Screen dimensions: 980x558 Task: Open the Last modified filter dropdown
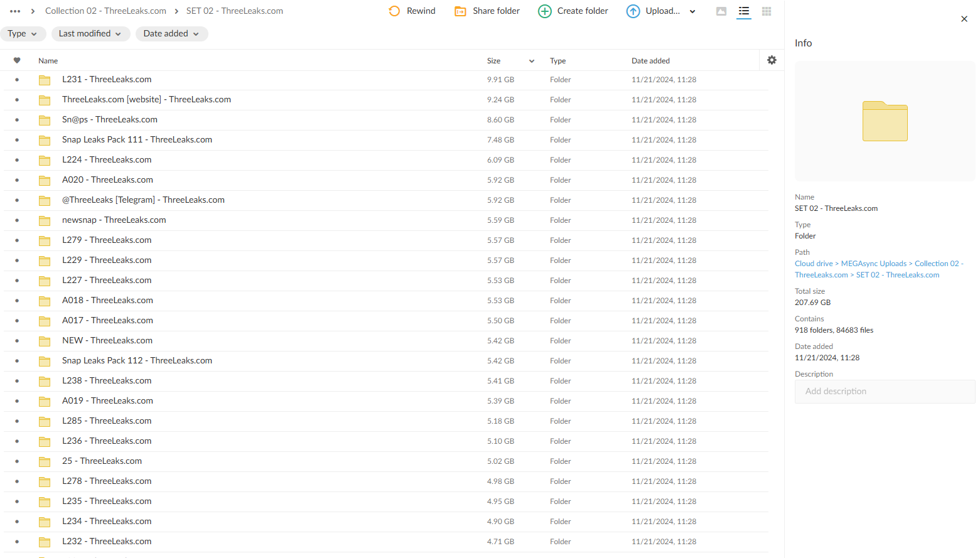coord(90,34)
